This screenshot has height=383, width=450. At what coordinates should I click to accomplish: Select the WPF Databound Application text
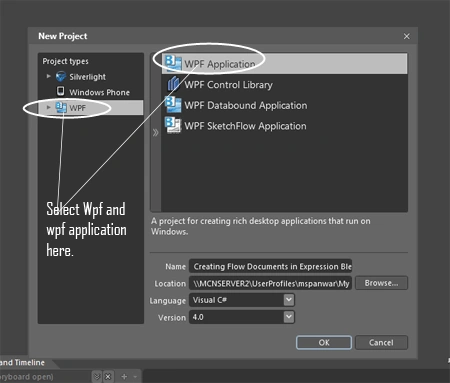(246, 105)
